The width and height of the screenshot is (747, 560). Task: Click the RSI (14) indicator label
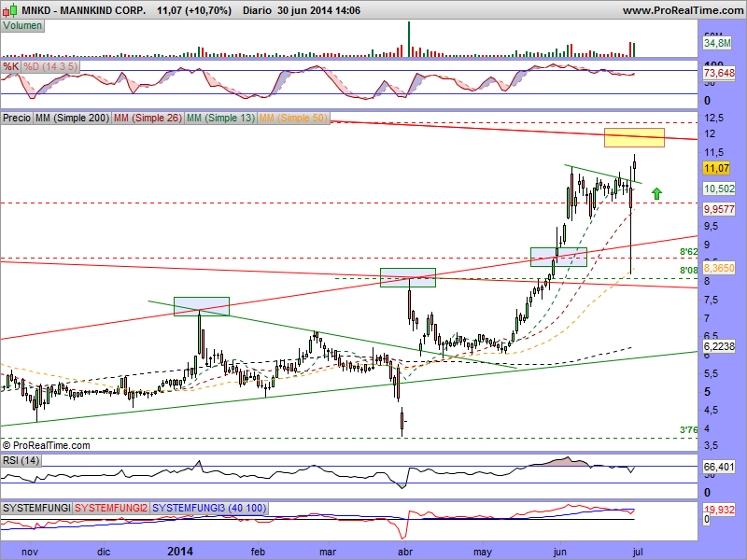[x=21, y=460]
